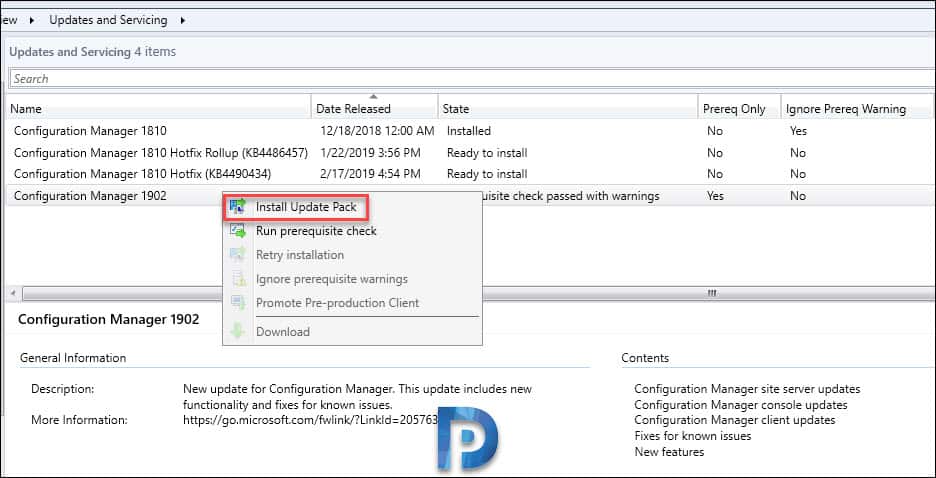
Task: Sort by the Prereq Only column header
Action: (740, 109)
